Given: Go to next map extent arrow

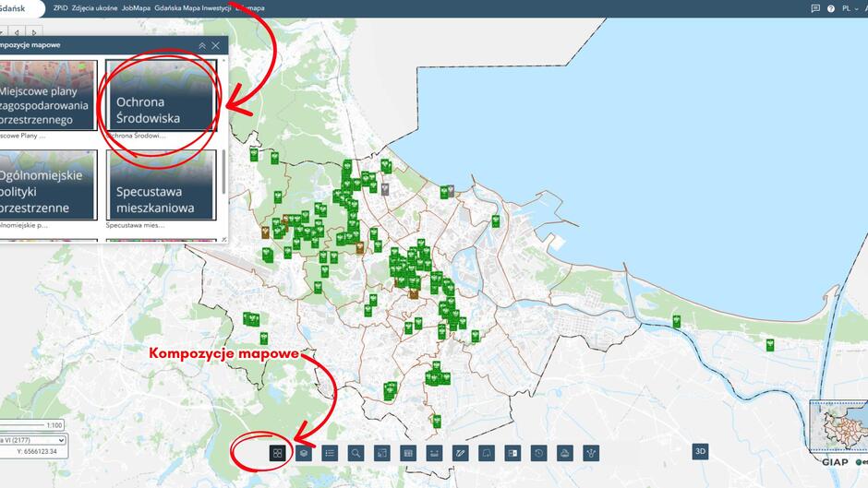Looking at the screenshot, I should point(34,32).
